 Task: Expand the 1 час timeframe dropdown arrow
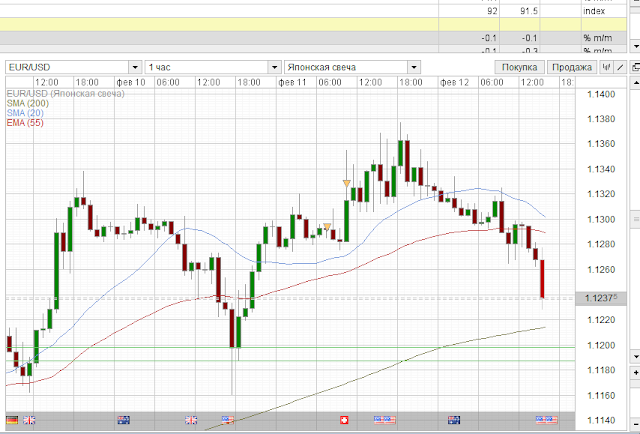coord(274,67)
